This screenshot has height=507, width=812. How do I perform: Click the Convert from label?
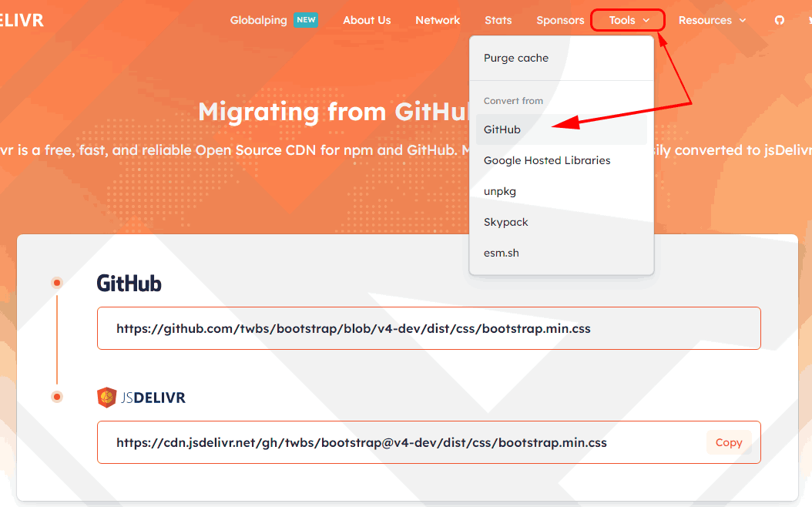click(513, 100)
